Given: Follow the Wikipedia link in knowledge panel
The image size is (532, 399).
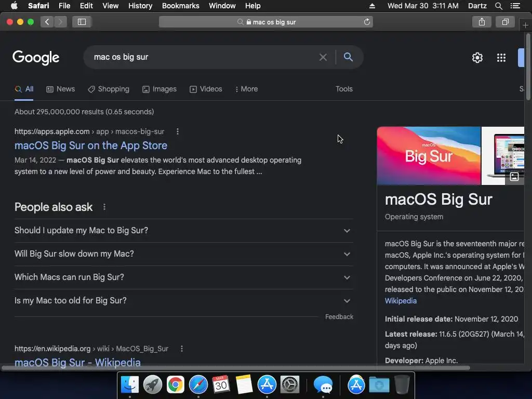Looking at the screenshot, I should click(401, 301).
